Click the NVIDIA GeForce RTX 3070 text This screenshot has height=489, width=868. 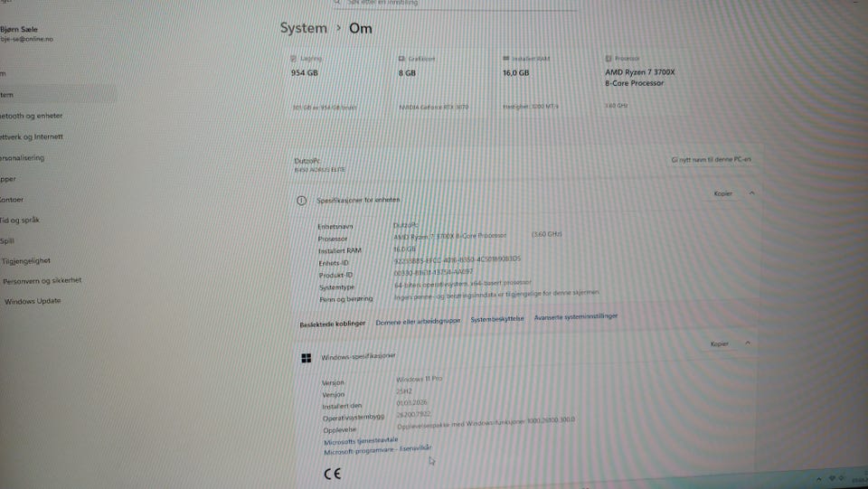click(433, 107)
